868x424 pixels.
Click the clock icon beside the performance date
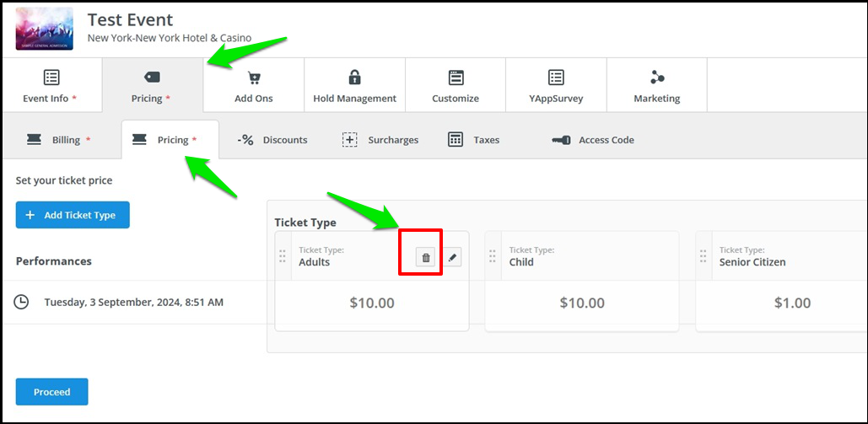click(21, 303)
